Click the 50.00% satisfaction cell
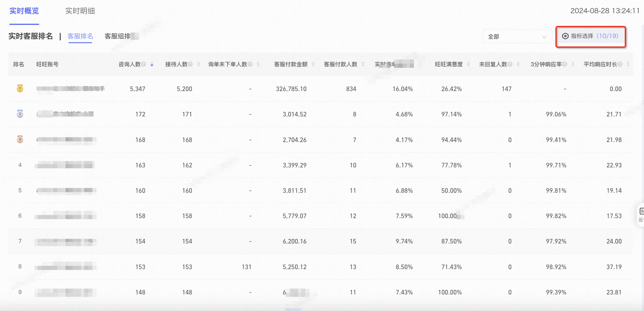 [x=452, y=191]
